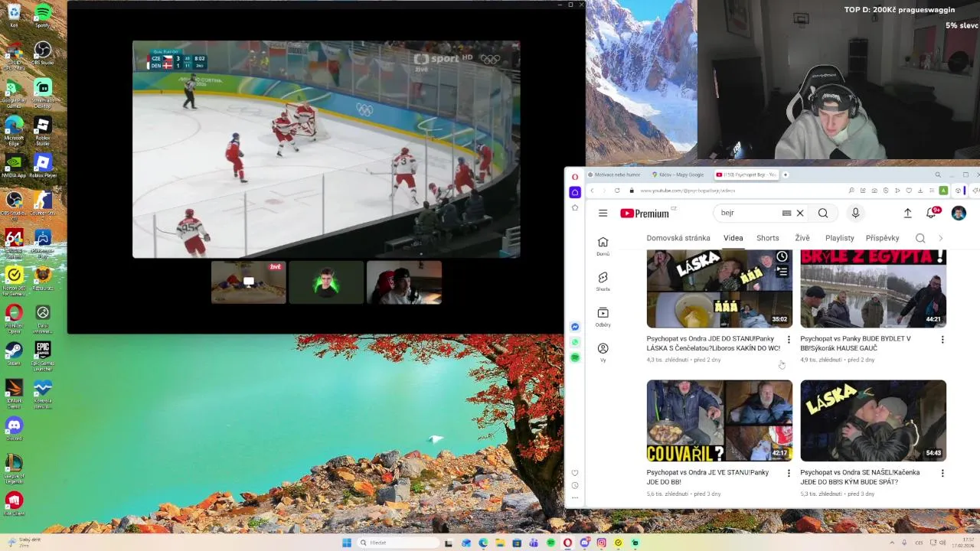Open options for 'SE NAŠEL' video

[942, 474]
